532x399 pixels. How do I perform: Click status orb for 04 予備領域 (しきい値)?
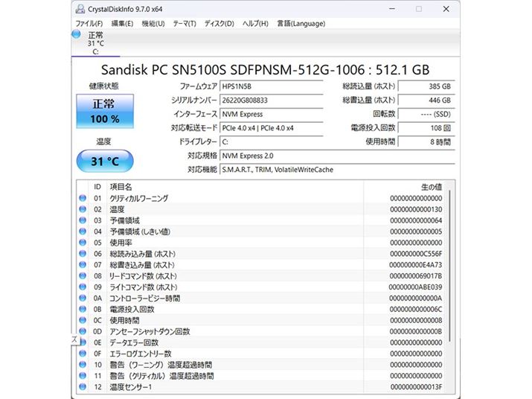point(83,232)
